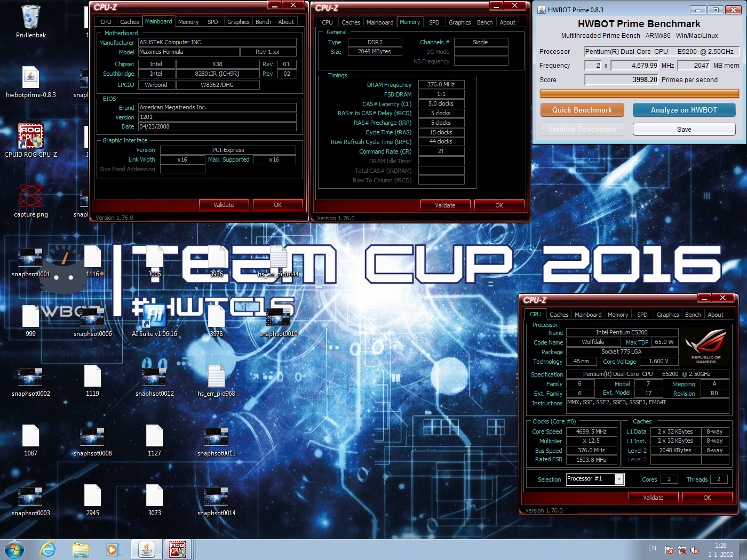
Task: Click Analyze on HWBOT button
Action: coord(684,110)
